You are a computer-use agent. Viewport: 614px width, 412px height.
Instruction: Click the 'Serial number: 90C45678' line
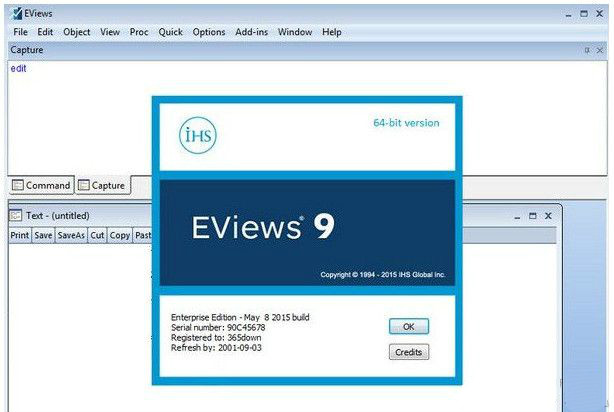point(218,327)
